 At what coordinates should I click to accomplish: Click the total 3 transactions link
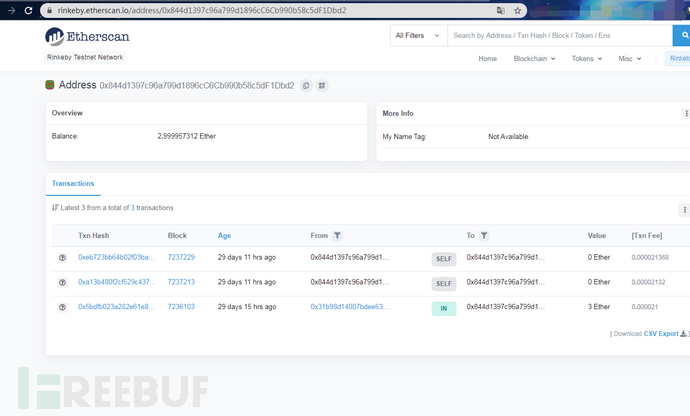(x=132, y=208)
